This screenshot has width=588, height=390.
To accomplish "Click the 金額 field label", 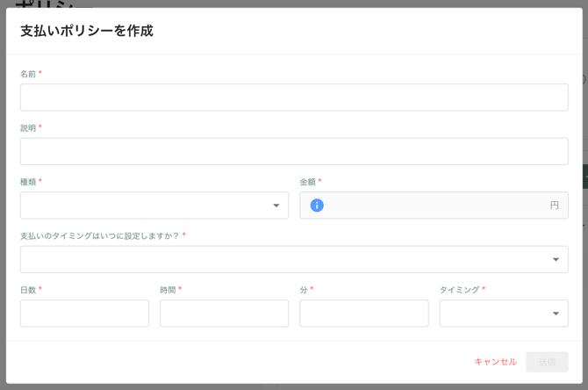I will click(x=307, y=182).
